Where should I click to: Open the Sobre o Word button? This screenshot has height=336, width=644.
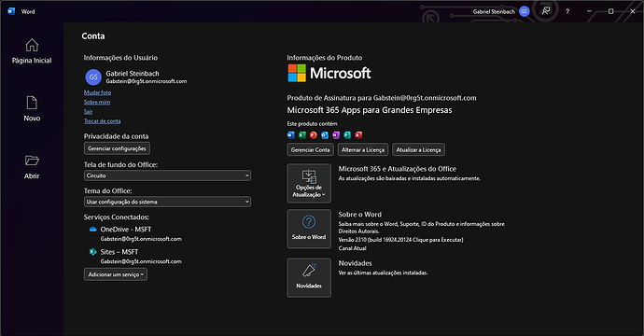[309, 229]
